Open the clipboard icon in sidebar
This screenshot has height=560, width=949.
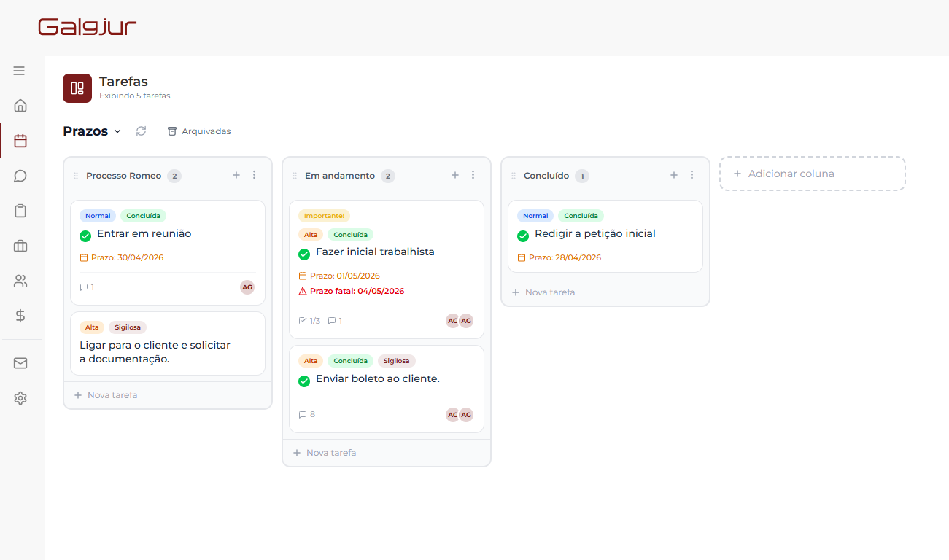coord(20,211)
